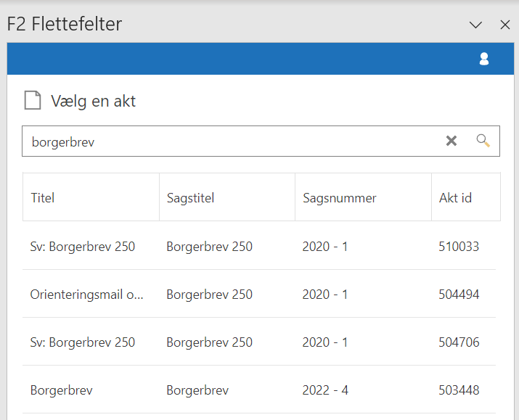Image resolution: width=519 pixels, height=420 pixels.
Task: Click the Sagsnummer column header
Action: [339, 197]
